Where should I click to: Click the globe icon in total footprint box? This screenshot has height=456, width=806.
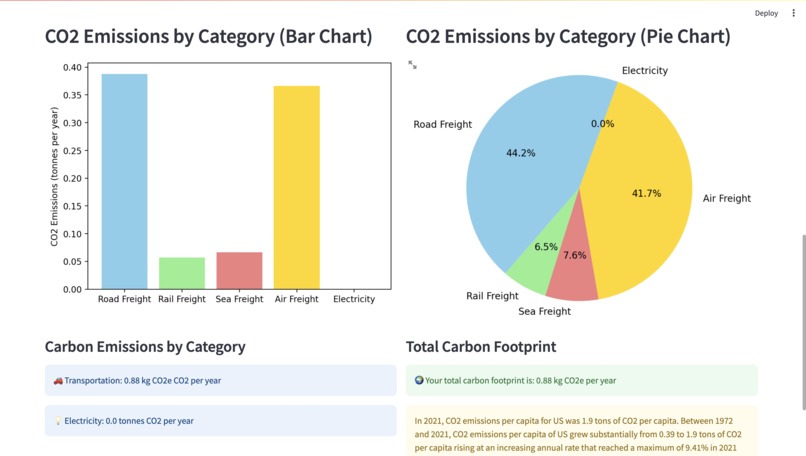click(419, 381)
